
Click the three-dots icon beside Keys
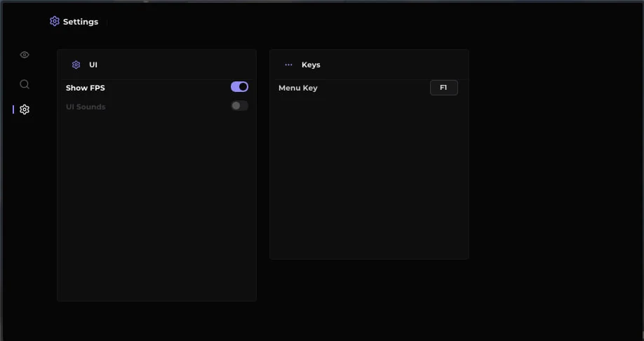tap(289, 65)
